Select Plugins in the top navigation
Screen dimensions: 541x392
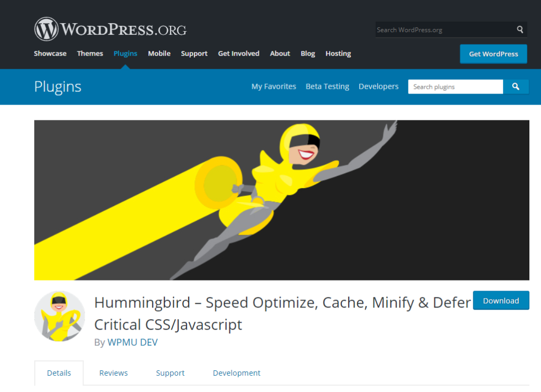(x=125, y=53)
